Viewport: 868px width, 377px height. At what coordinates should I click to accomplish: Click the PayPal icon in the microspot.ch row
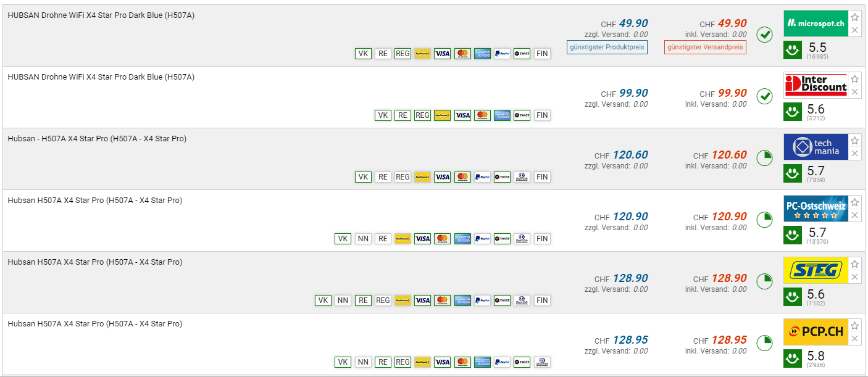tap(502, 54)
